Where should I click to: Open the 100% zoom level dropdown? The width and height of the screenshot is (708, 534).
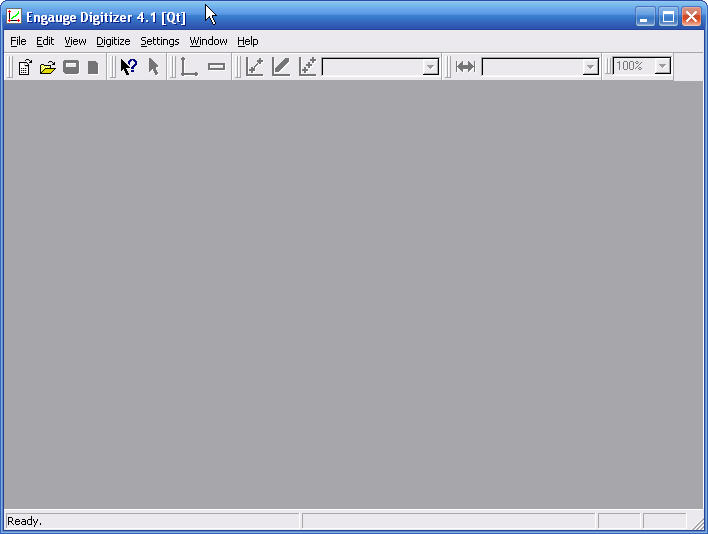661,67
